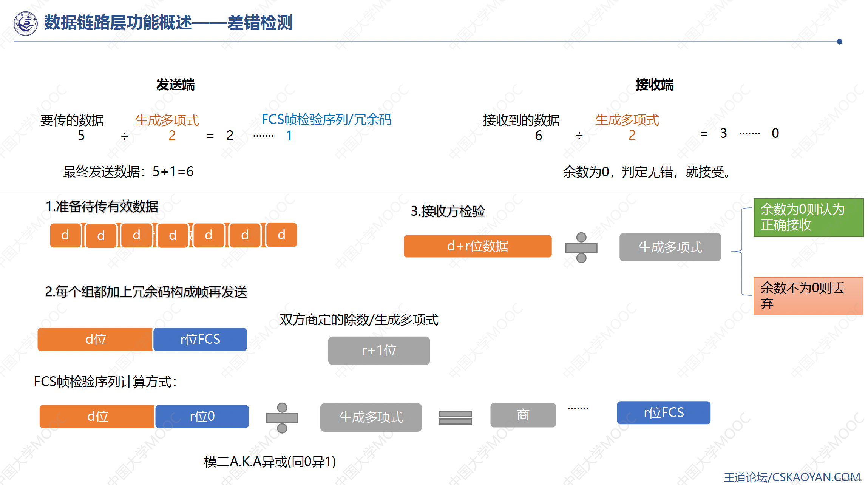Viewport: 868px width, 485px height.
Task: Click the gray r+1位 box
Action: tap(379, 351)
